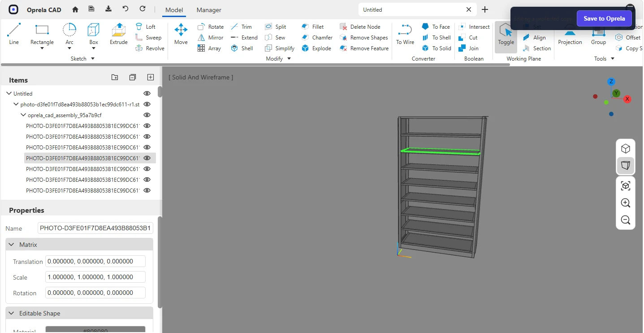Viewport: 644px width, 333px height.
Task: Expand the Modify group dropdown arrow
Action: [289, 59]
